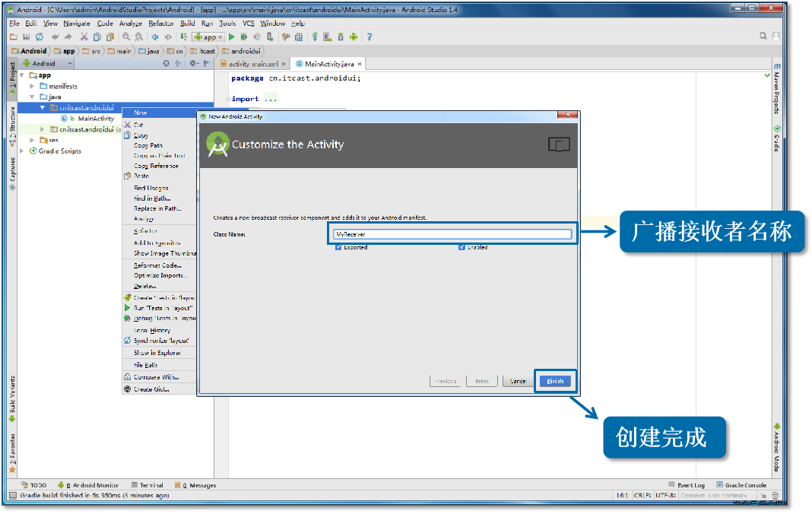
Task: Click the Android Device Monitor icon
Action: click(x=354, y=36)
